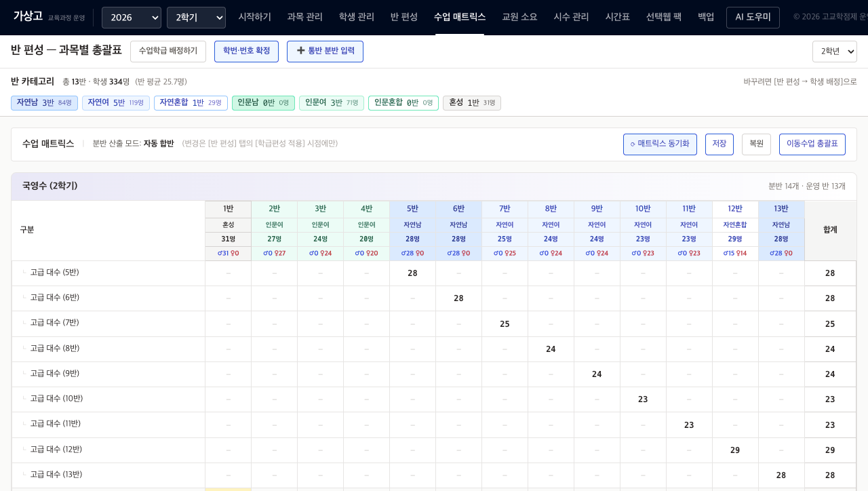
Task: Click the 매트릭스 동기화 button
Action: coord(660,144)
